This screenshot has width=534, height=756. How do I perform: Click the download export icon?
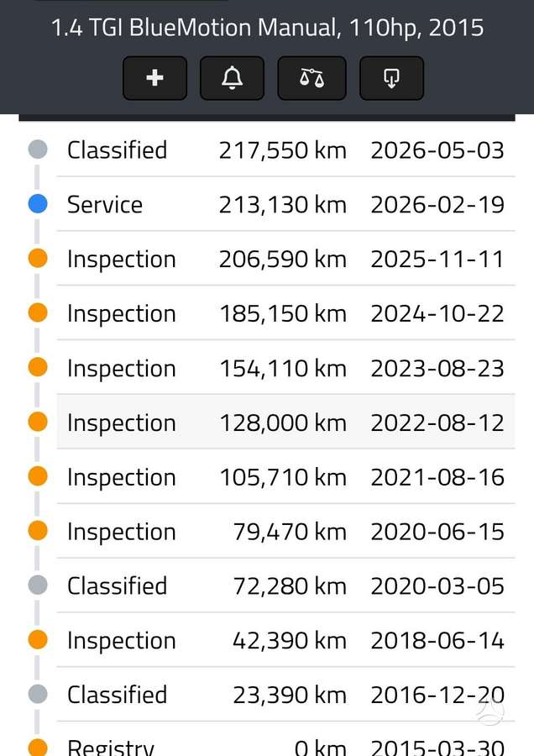point(391,78)
